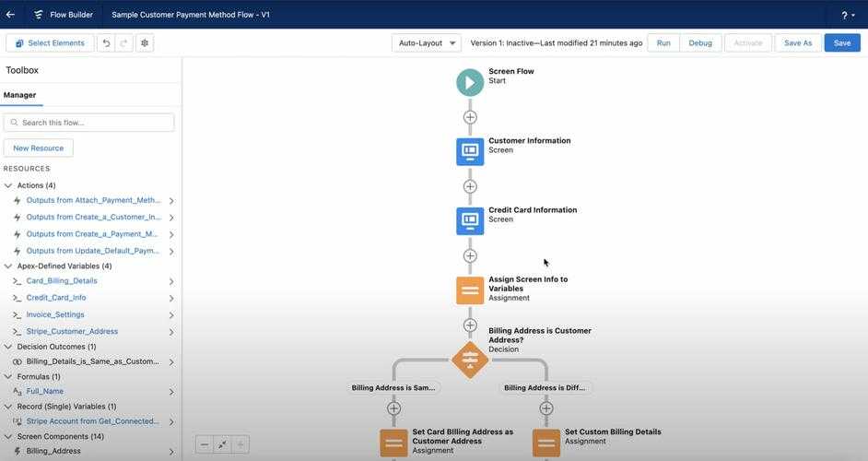Click the Flow Builder logo icon
868x461 pixels.
pyautogui.click(x=38, y=15)
